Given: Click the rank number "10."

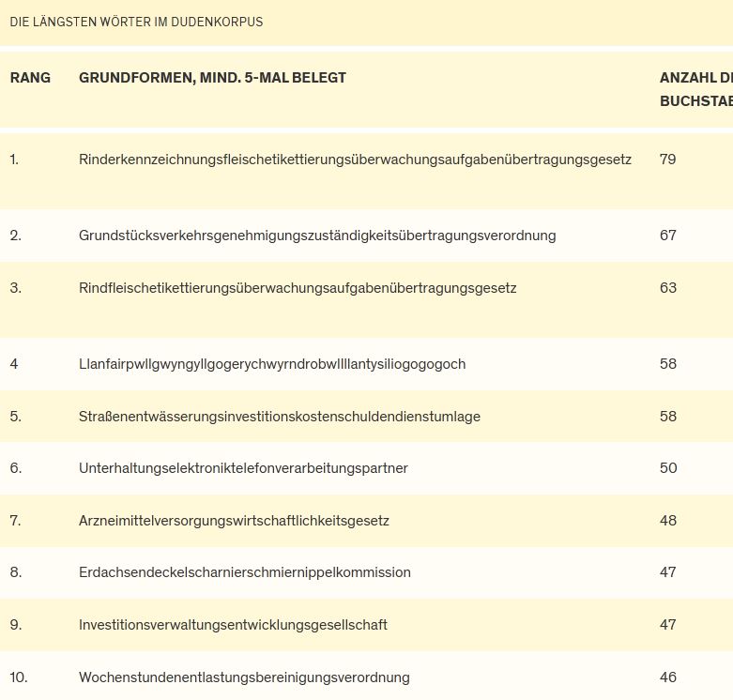Looking at the screenshot, I should [18, 677].
